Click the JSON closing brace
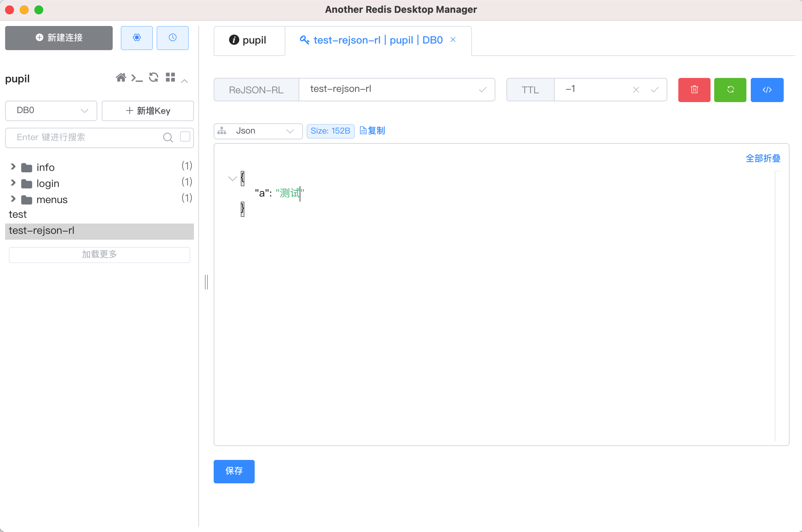This screenshot has width=802, height=532. pyautogui.click(x=243, y=209)
